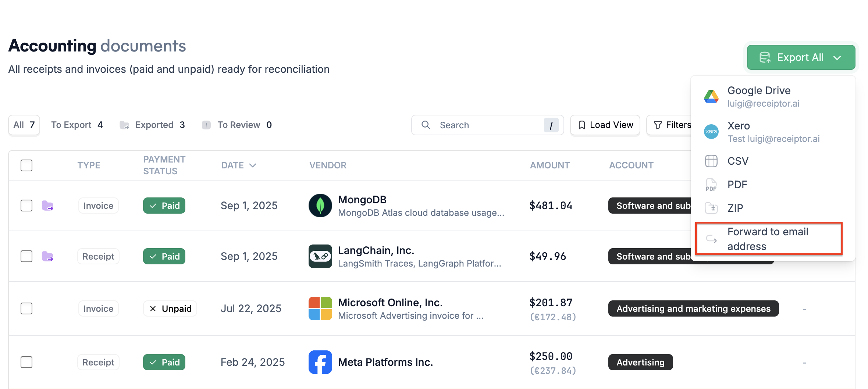Click the Google Drive icon in export menu
Viewport: 868px width, 389px height.
pyautogui.click(x=711, y=97)
